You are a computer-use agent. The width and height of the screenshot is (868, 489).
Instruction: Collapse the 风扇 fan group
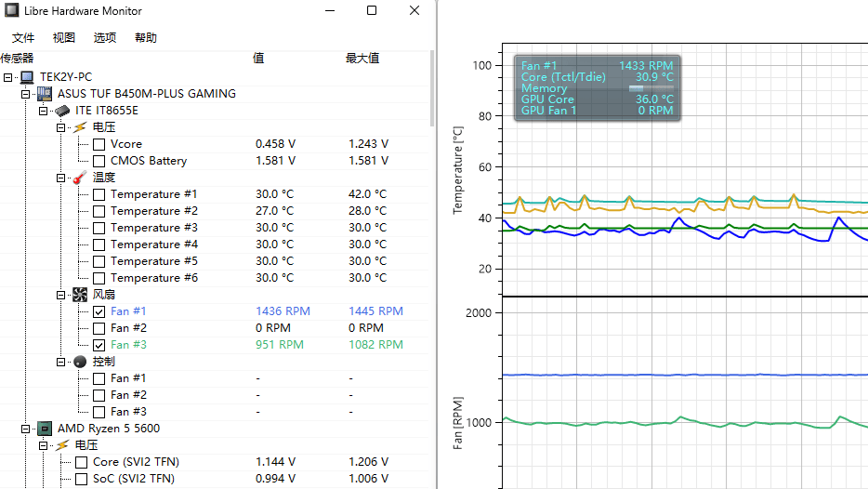61,296
